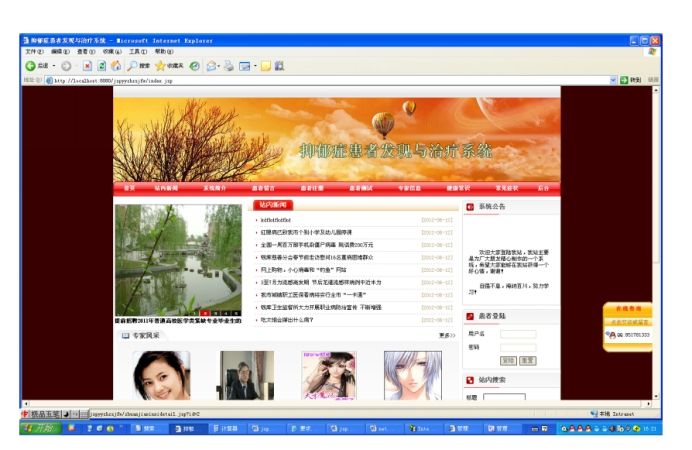Image resolution: width=692 pixels, height=450 pixels.
Task: Click the 更多>> link beside 专家风采
Action: 447,336
